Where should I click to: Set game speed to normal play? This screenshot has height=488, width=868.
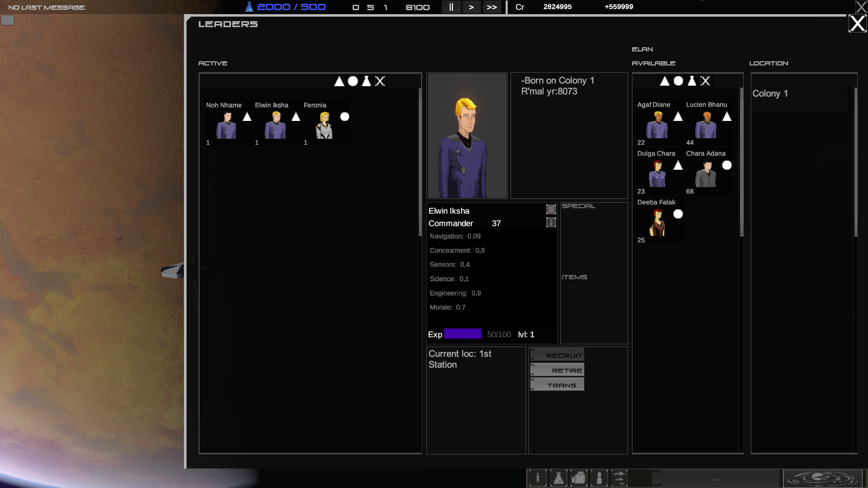pyautogui.click(x=471, y=7)
